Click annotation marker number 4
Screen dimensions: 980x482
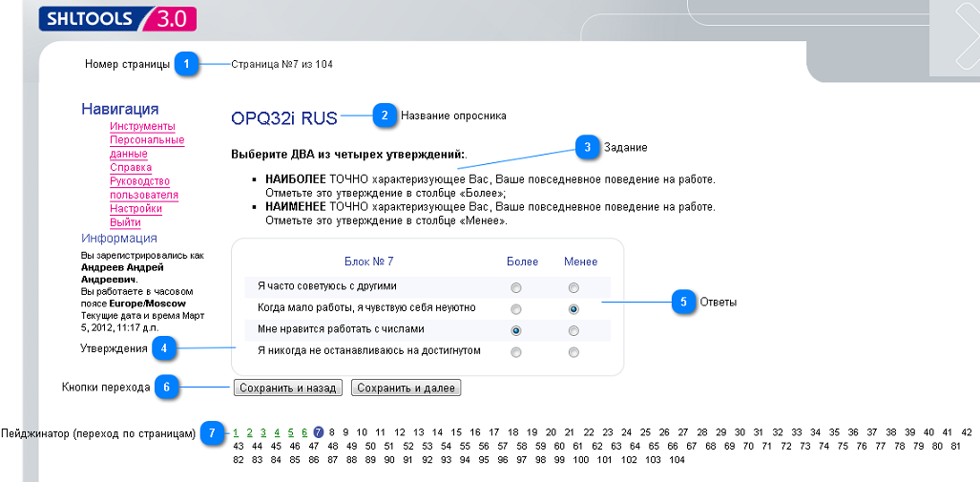pos(164,348)
